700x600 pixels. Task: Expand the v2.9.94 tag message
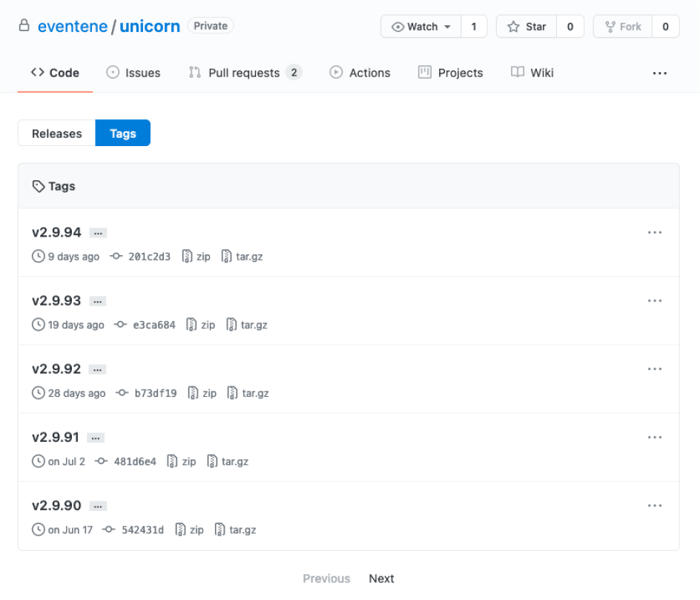point(98,233)
